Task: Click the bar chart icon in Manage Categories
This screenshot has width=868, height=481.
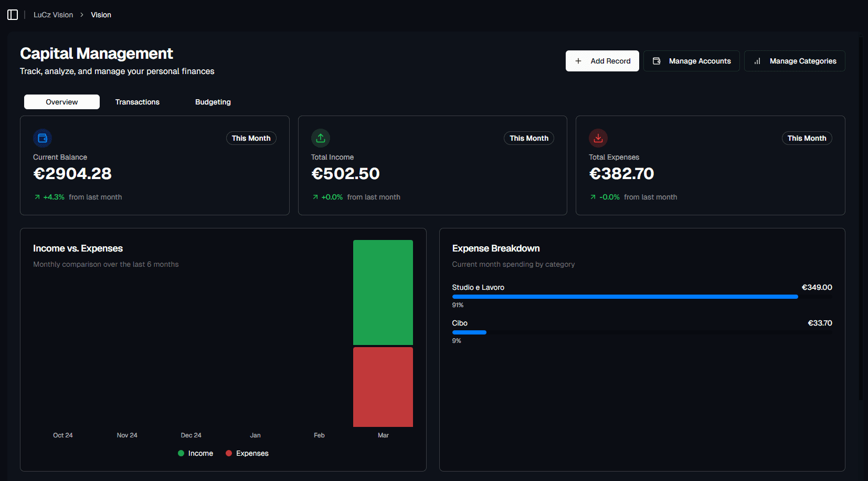Action: 757,61
